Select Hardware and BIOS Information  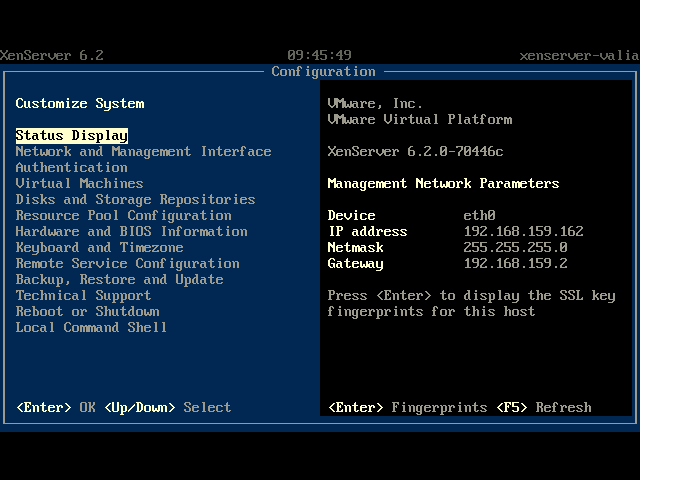pyautogui.click(x=131, y=231)
